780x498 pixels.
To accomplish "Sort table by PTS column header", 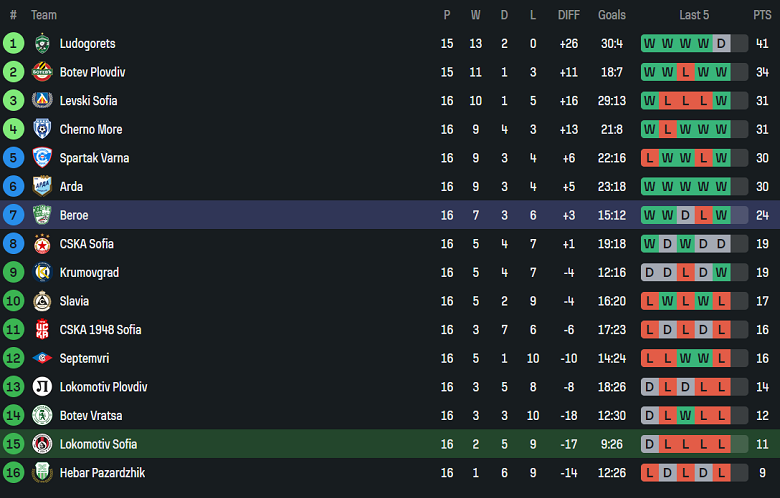I will (x=762, y=15).
